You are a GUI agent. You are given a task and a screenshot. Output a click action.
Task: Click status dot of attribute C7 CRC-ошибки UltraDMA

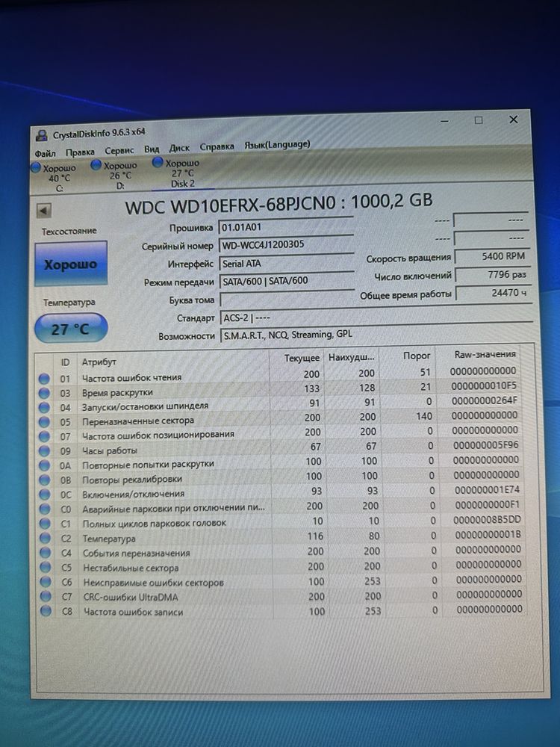click(46, 596)
